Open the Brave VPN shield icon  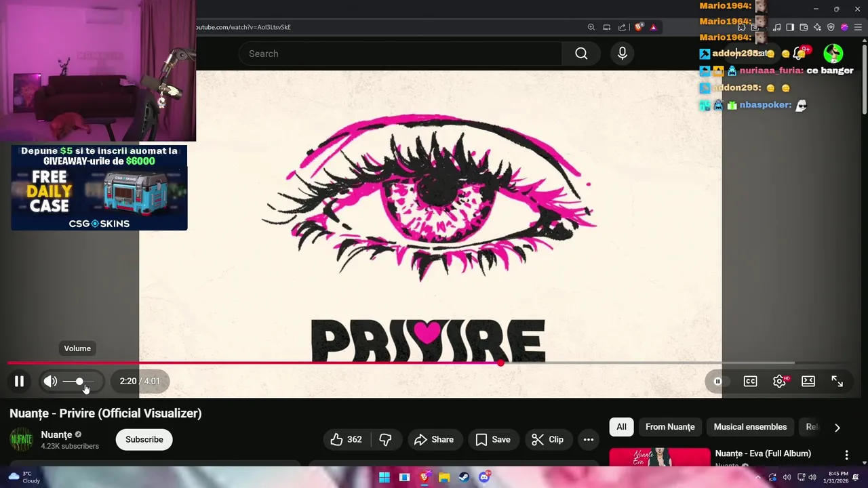pos(831,27)
